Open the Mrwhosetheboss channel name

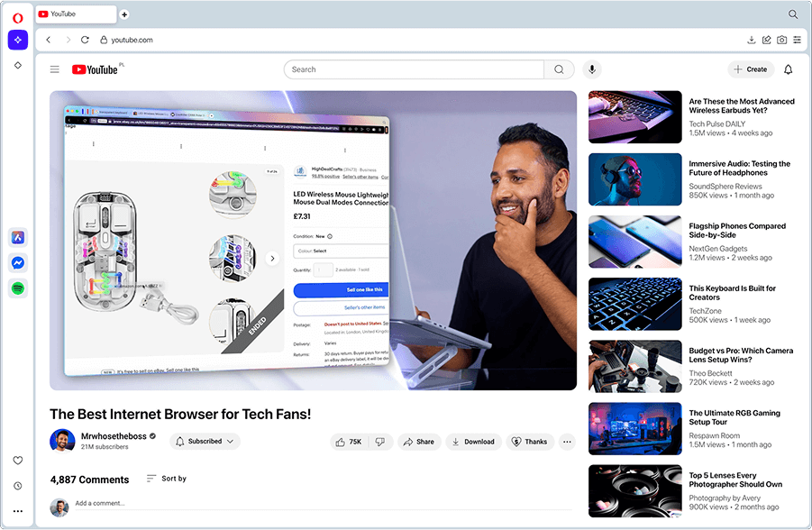coord(114,436)
